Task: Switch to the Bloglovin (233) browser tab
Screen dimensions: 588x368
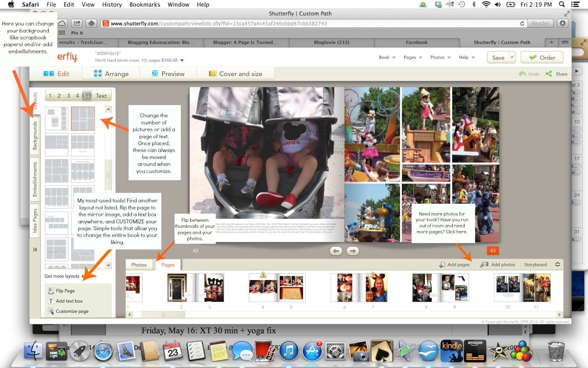Action: (x=332, y=42)
